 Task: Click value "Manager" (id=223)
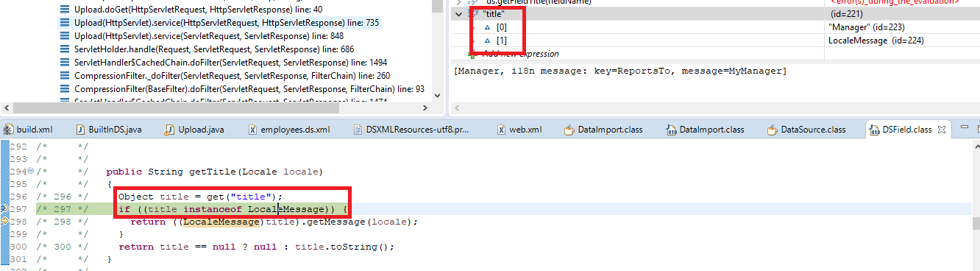click(866, 27)
